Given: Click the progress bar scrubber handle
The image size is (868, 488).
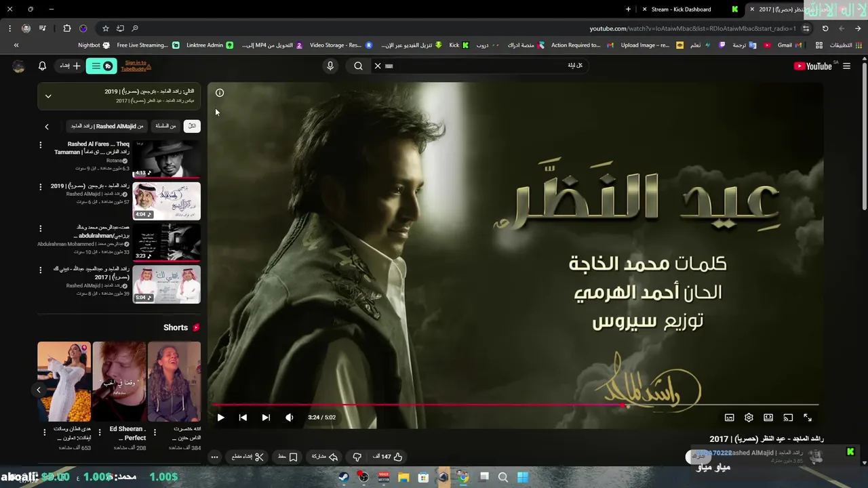Looking at the screenshot, I should (623, 405).
